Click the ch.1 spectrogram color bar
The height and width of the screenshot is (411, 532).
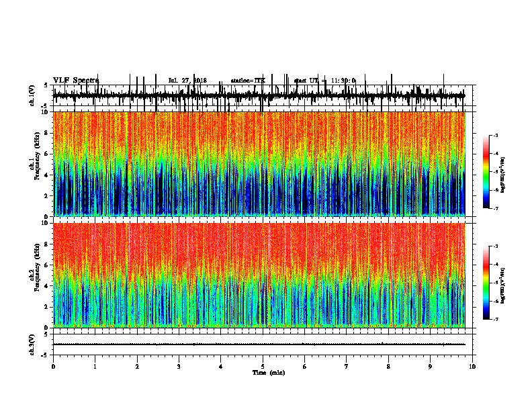486,171
